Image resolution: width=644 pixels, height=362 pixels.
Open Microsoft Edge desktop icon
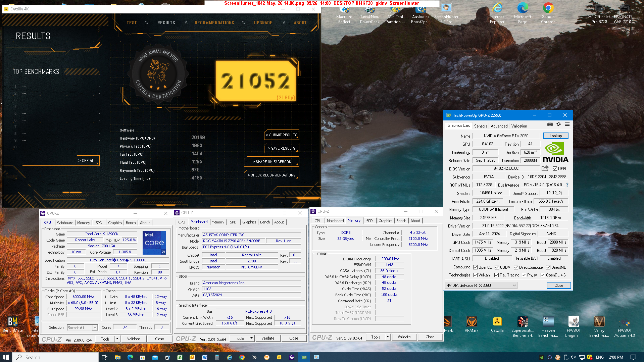523,13
